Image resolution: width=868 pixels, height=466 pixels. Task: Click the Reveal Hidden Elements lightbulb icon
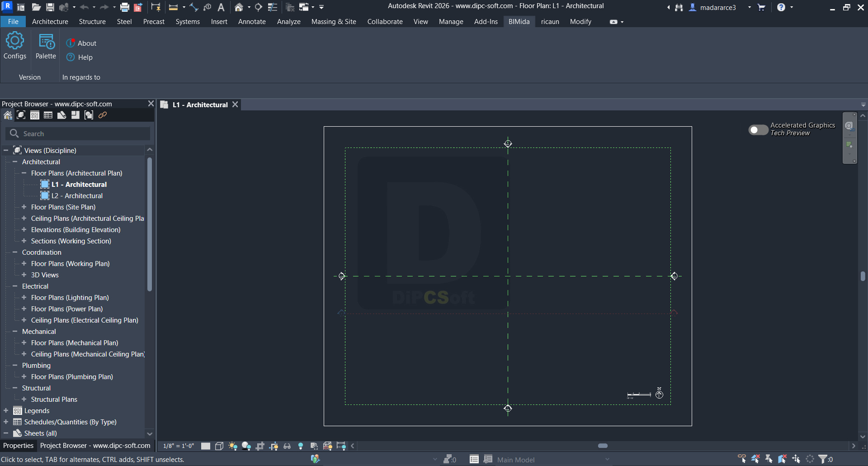301,446
